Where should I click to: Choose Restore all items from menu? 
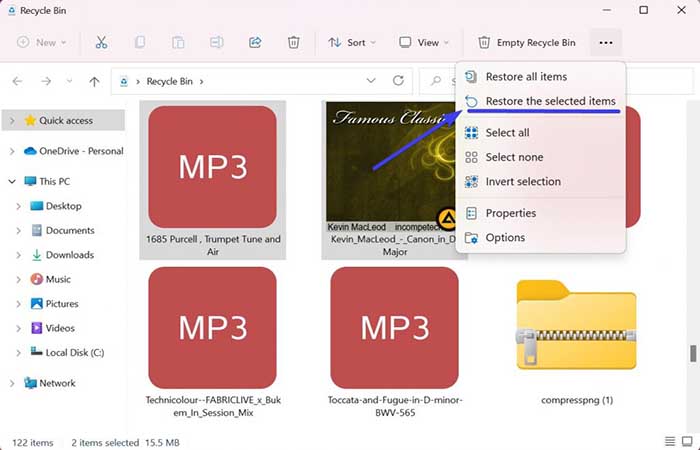(526, 77)
